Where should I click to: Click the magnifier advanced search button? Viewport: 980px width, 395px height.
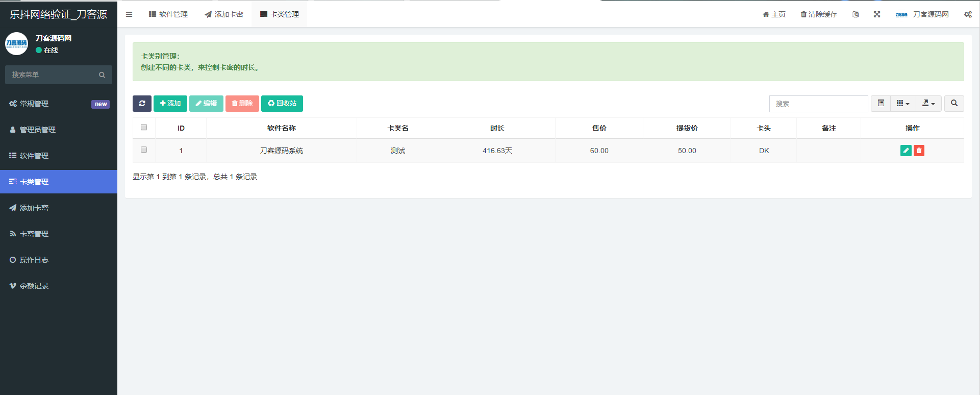(x=954, y=104)
